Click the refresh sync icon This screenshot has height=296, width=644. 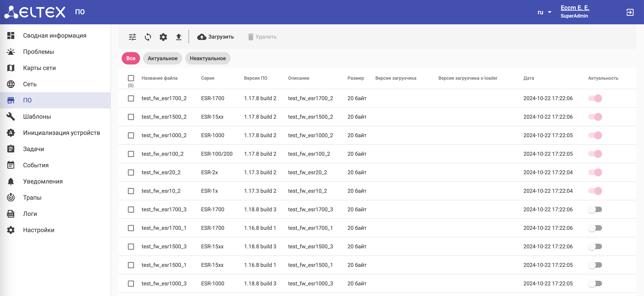(x=148, y=37)
